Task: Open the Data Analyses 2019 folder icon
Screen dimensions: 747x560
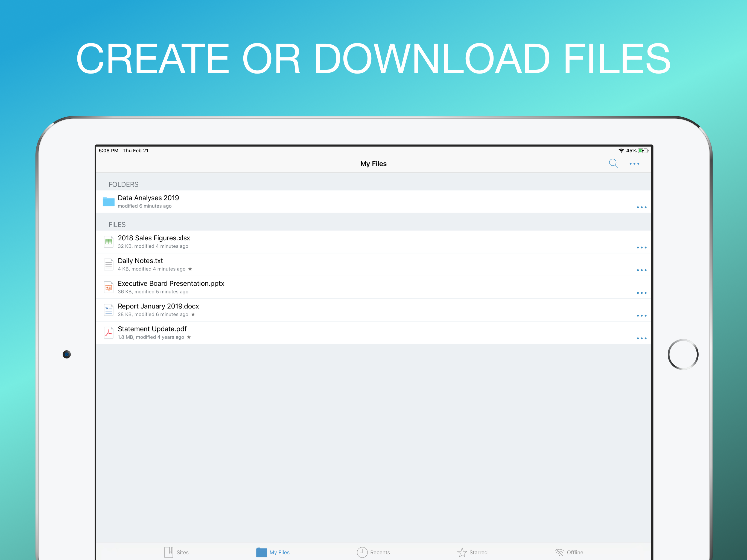Action: pos(108,202)
